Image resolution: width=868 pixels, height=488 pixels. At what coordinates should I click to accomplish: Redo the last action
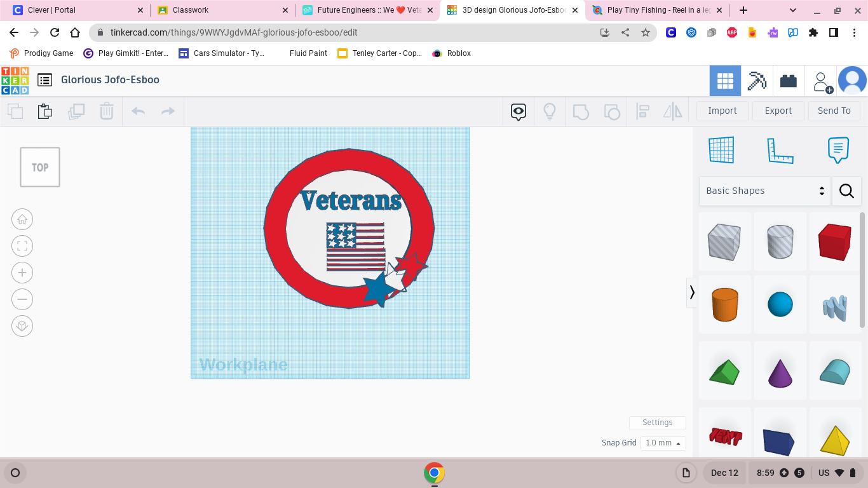(168, 111)
